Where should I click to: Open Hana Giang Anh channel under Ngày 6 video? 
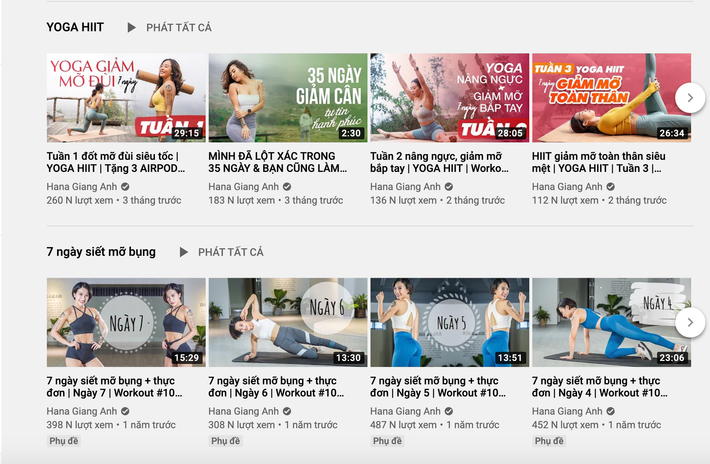(244, 411)
